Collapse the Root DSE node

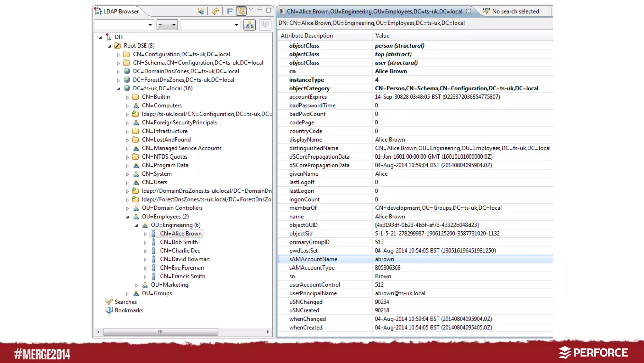coord(109,46)
